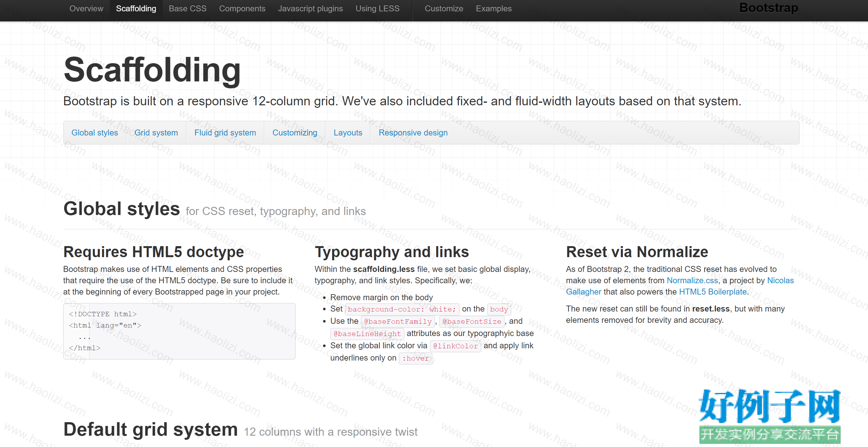This screenshot has height=447, width=868.
Task: Click 'for CSS reset, typography, and links' subtitle
Action: coord(276,211)
